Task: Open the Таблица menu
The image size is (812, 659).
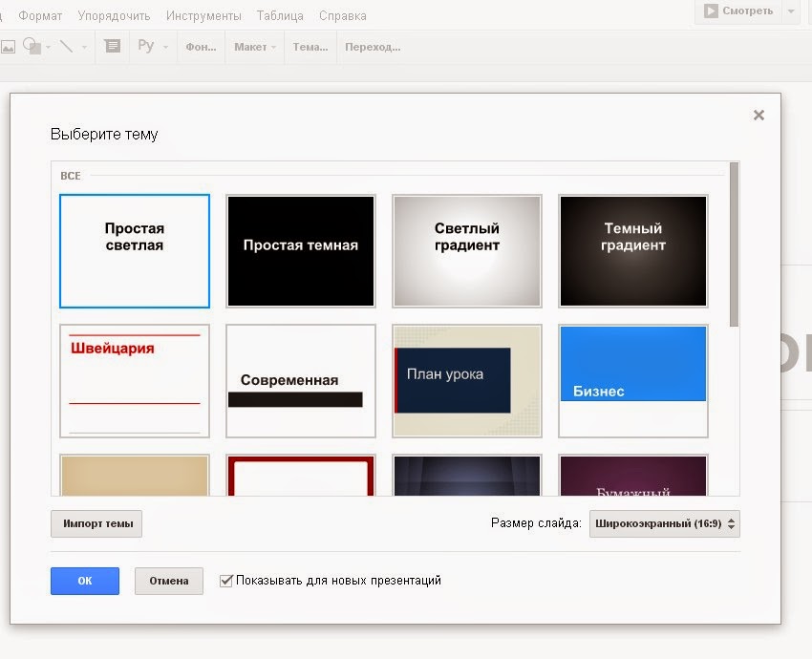Action: (280, 16)
